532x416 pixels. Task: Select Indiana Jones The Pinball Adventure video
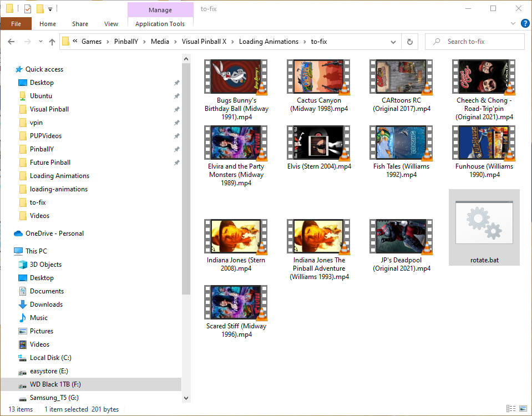[319, 250]
